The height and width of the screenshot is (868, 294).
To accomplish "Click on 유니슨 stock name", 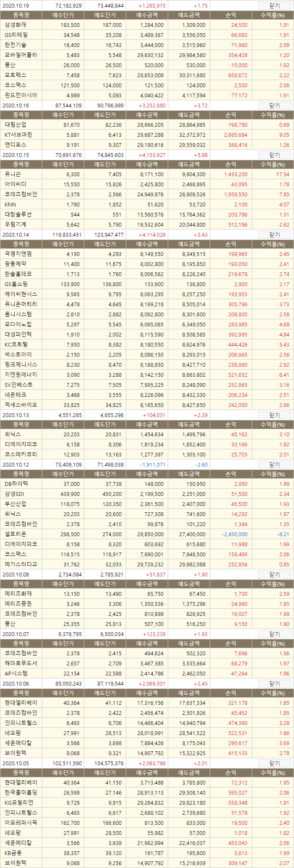I will tap(13, 175).
